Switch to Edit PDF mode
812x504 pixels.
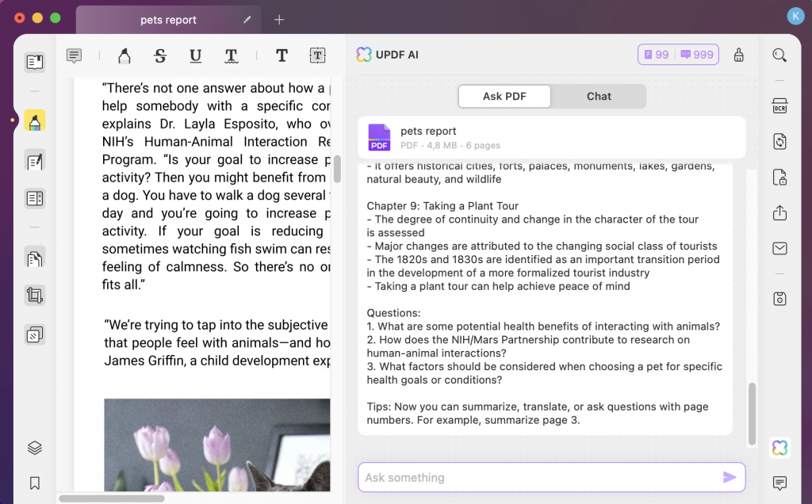tap(34, 161)
